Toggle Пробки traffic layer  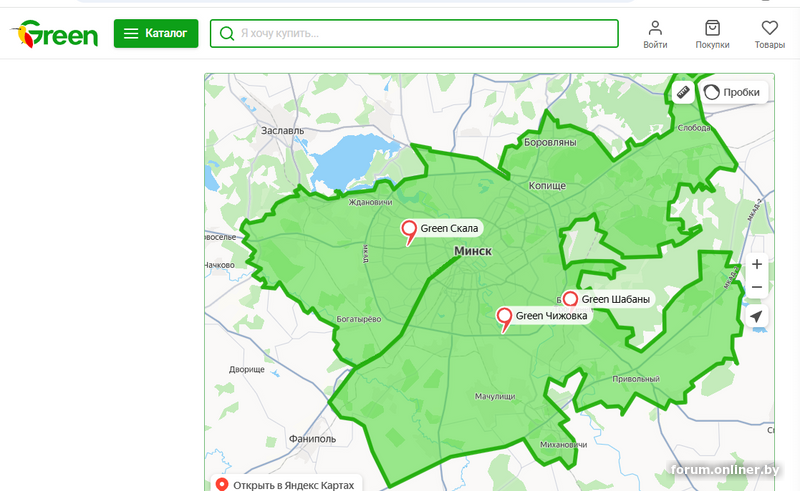pos(733,92)
